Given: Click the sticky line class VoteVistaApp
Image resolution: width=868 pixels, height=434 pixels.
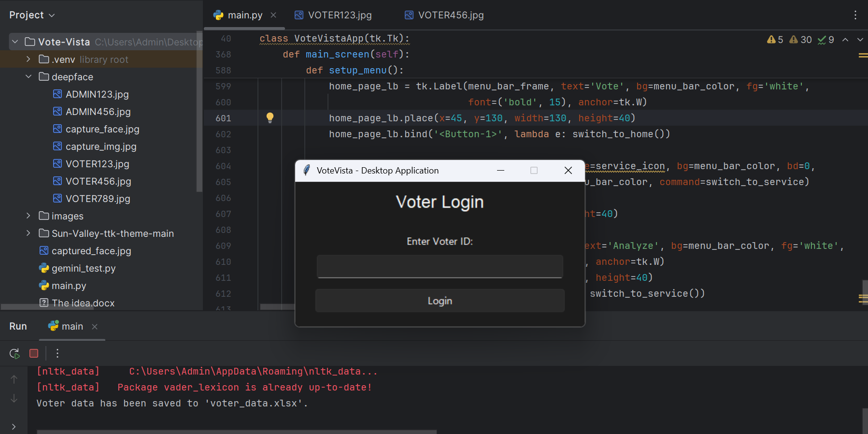Looking at the screenshot, I should click(334, 38).
